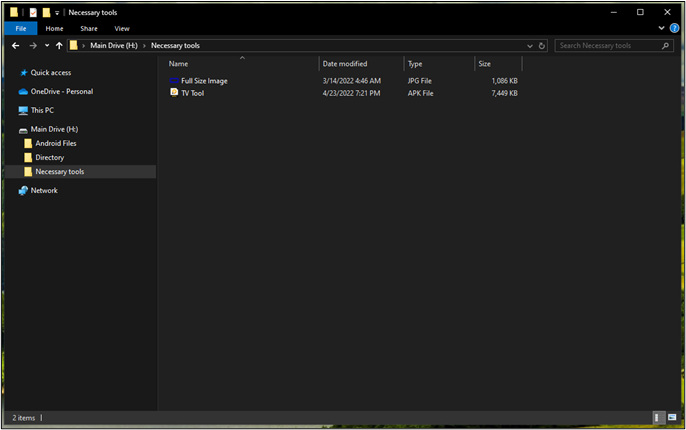Select the TV Tool APK icon

coord(174,93)
